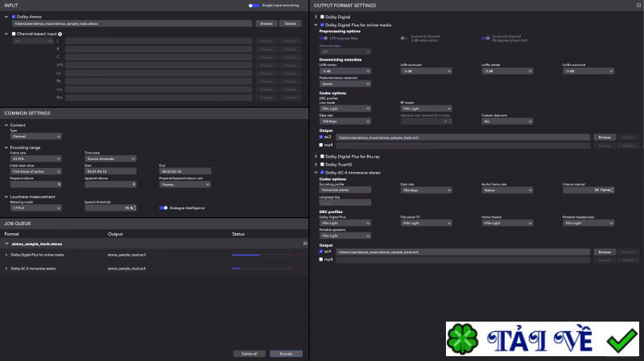644x361 pixels.
Task: Enable Surround channel 3 dB attenuation toggle
Action: click(405, 38)
